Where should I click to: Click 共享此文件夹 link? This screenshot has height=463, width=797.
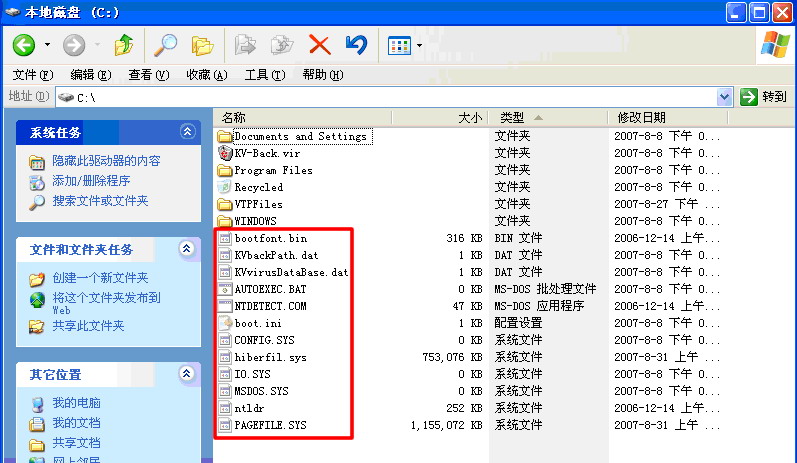click(x=88, y=326)
